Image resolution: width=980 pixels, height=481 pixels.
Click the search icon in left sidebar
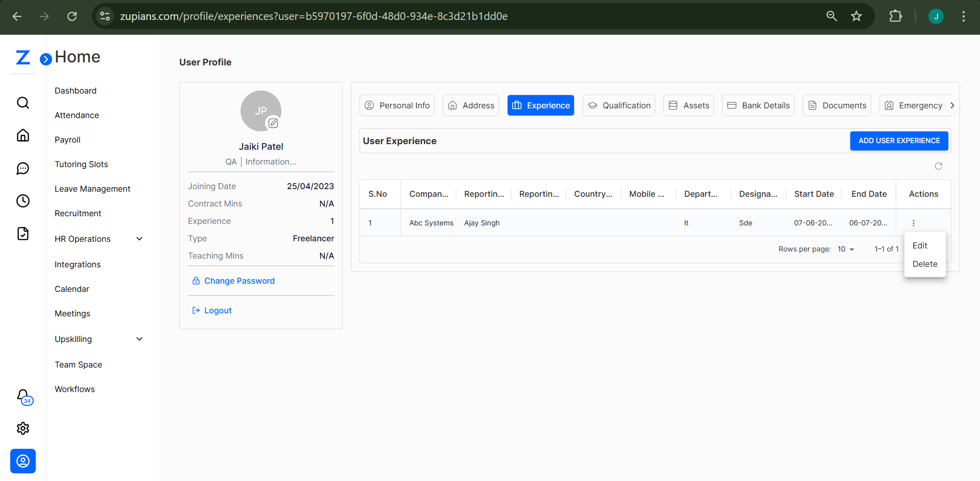23,103
